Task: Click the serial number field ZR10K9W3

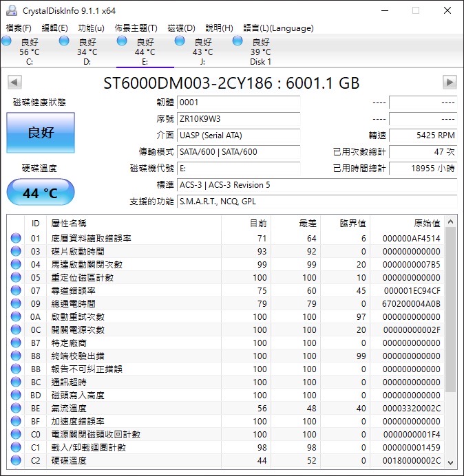Action: click(238, 119)
